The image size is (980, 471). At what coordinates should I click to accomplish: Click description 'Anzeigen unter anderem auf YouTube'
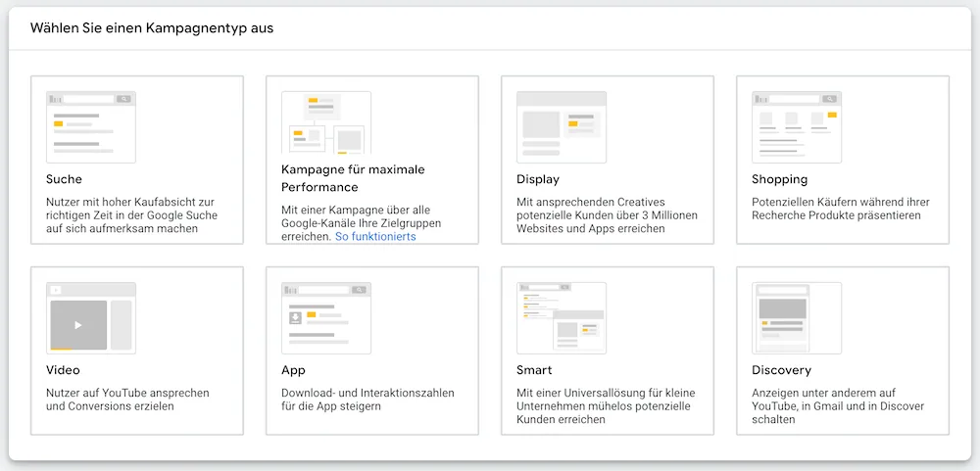click(838, 406)
